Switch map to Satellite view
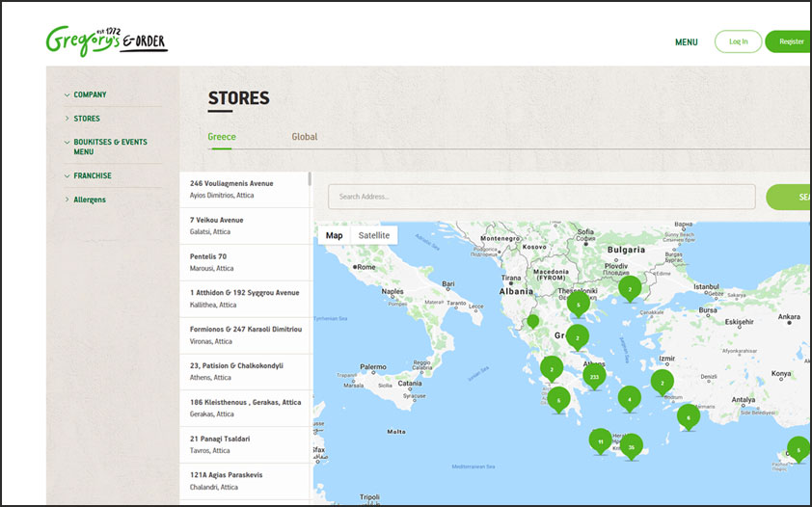812x507 pixels. click(374, 235)
